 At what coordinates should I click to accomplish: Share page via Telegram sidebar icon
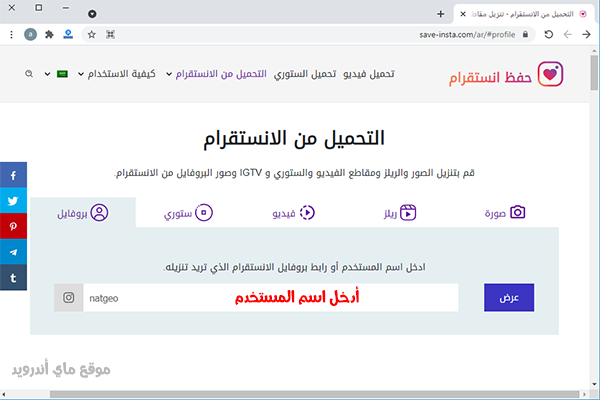(13, 252)
